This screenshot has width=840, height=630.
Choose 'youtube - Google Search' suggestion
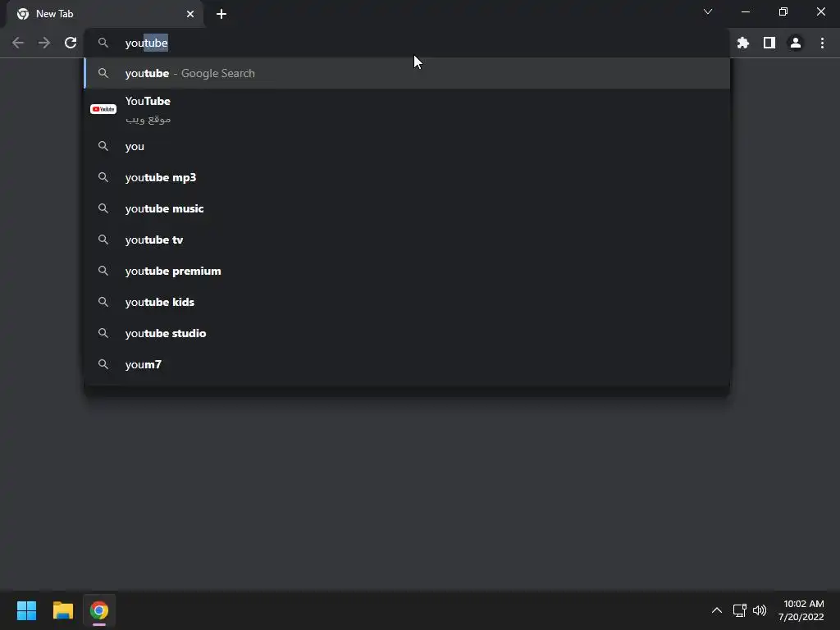tap(407, 73)
